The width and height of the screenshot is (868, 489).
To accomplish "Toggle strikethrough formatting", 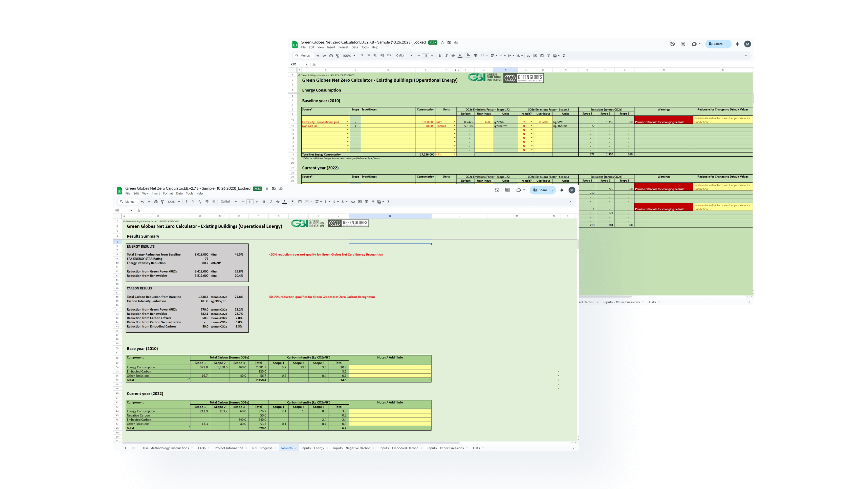I will click(x=278, y=202).
